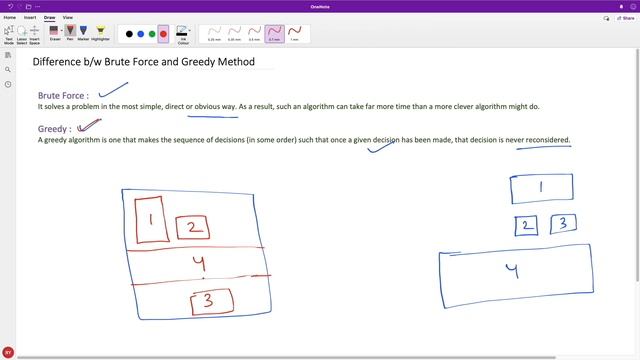Image resolution: width=640 pixels, height=360 pixels.
Task: Click the sentence starting 'A greedy algorithm is one'
Action: [x=304, y=140]
